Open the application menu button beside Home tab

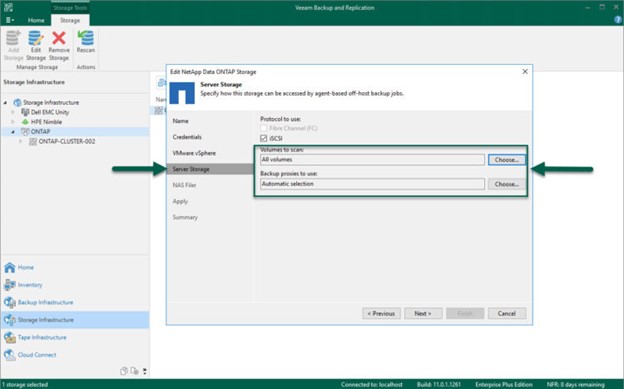[10, 20]
